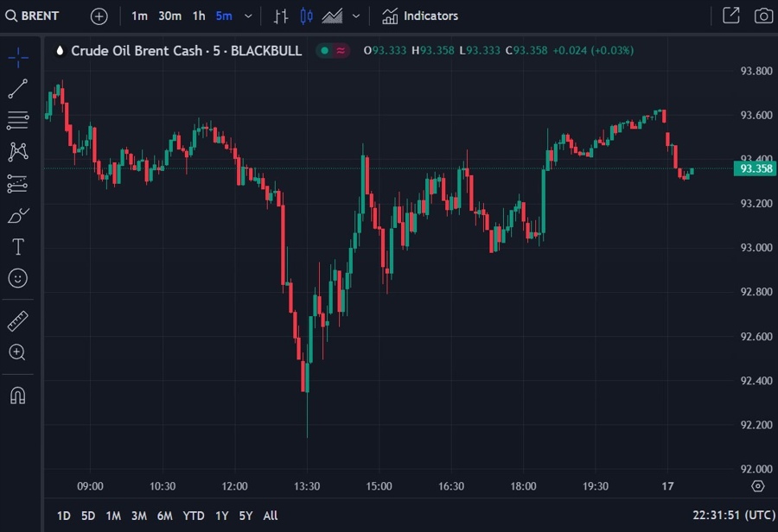Screen dimensions: 778x532
Task: Take a snapshot with the camera icon
Action: coord(763,16)
